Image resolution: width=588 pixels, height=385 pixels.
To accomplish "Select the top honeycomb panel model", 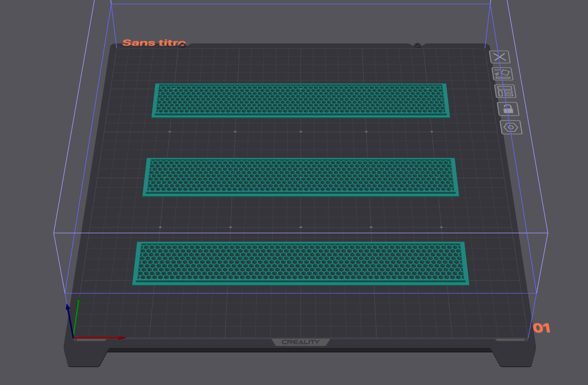I will tap(301, 100).
